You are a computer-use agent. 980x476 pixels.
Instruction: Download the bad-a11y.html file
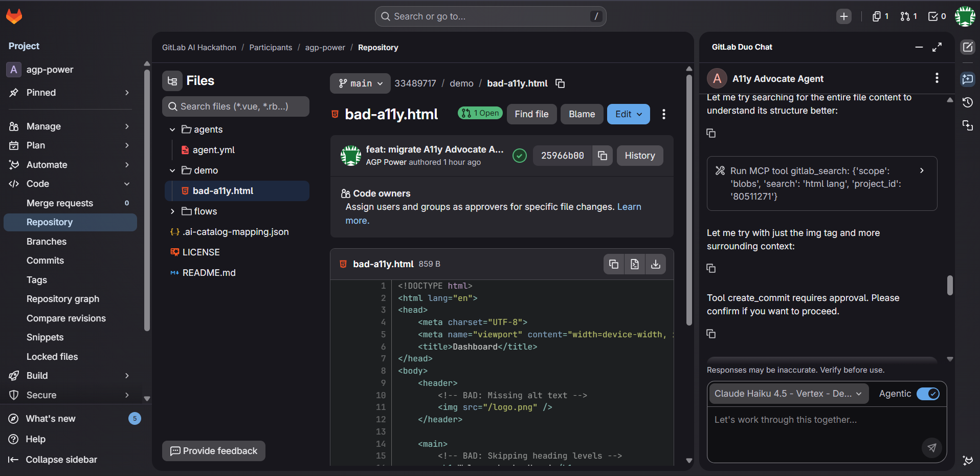coord(656,264)
